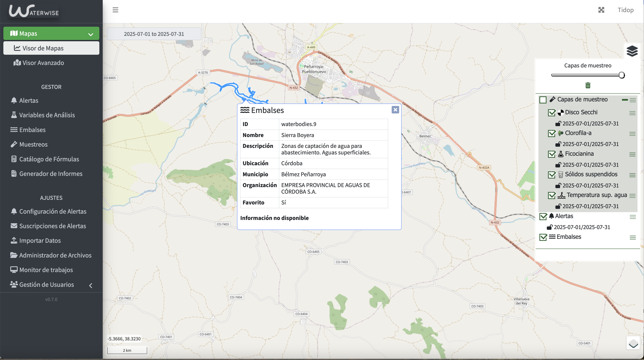This screenshot has width=644, height=360.
Task: Click the Clorofila-a layer name
Action: [x=578, y=133]
